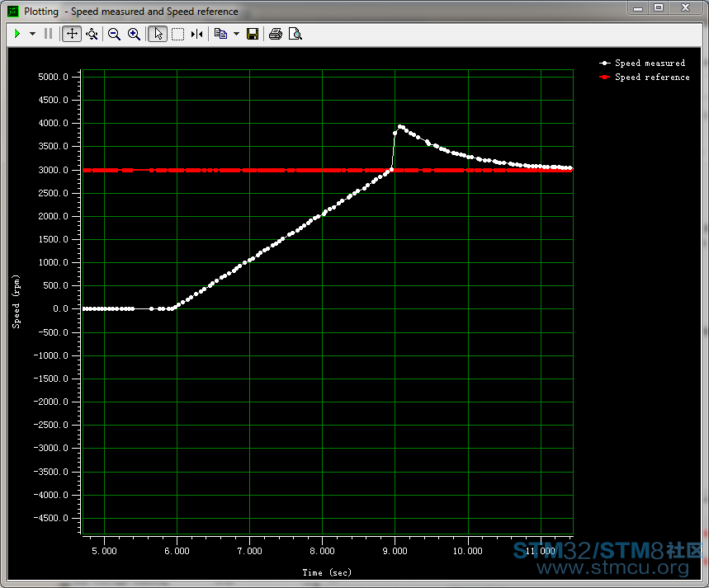Viewport: 709px width, 588px height.
Task: Select the dotted rectangle zoom tool
Action: point(177,34)
